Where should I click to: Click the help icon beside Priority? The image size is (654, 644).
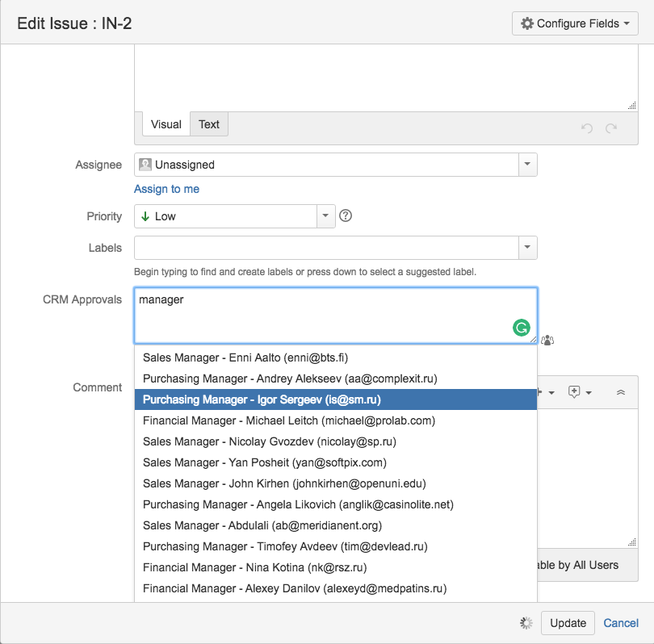346,215
